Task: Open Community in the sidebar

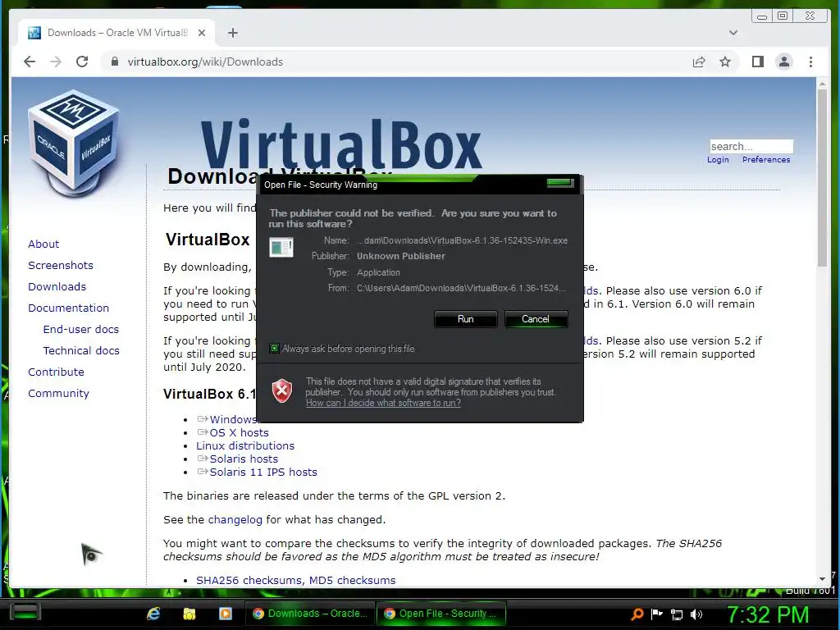Action: [58, 393]
